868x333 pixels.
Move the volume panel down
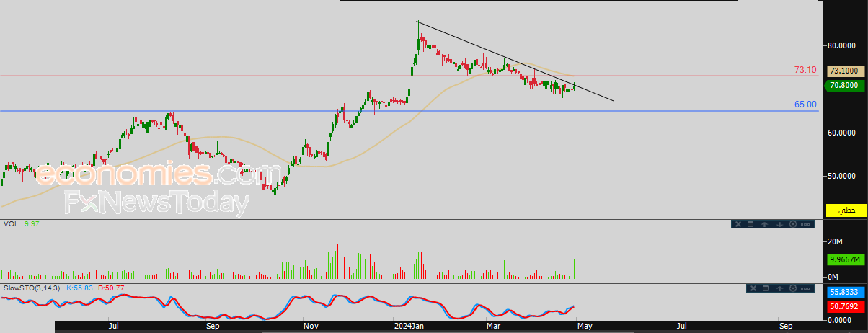coord(779,224)
